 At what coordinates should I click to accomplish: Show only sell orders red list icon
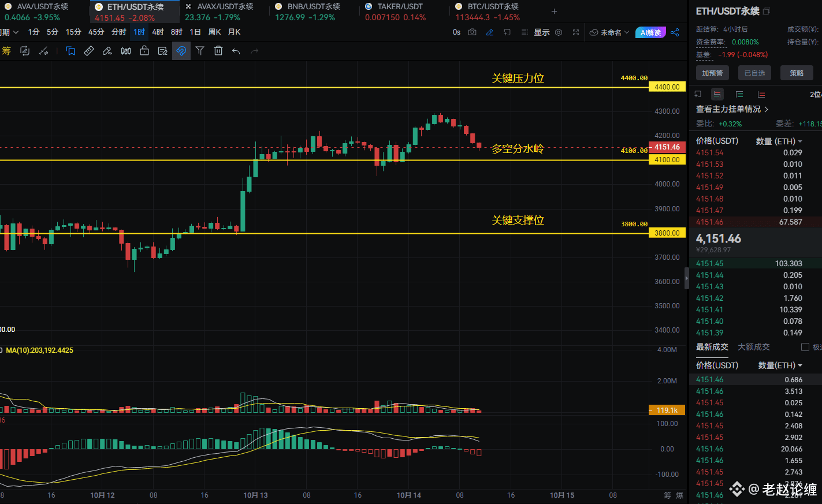click(761, 94)
